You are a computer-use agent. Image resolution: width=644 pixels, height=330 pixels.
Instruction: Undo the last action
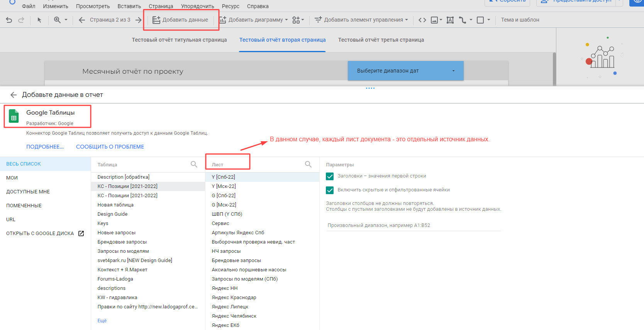pyautogui.click(x=9, y=20)
